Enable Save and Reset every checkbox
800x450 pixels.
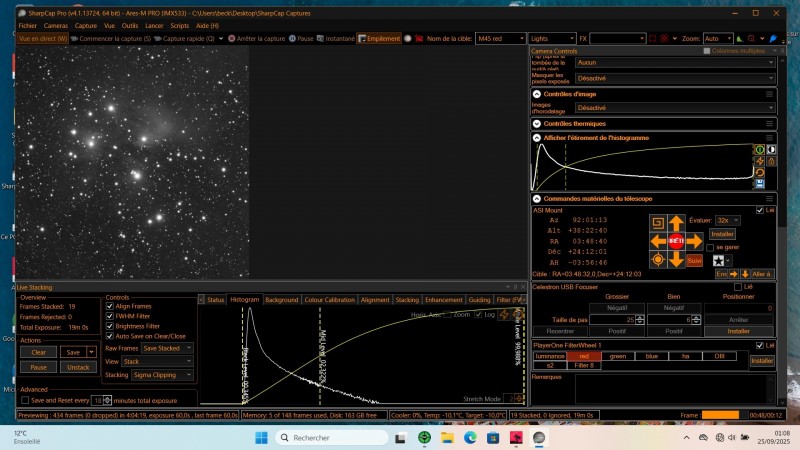25,401
